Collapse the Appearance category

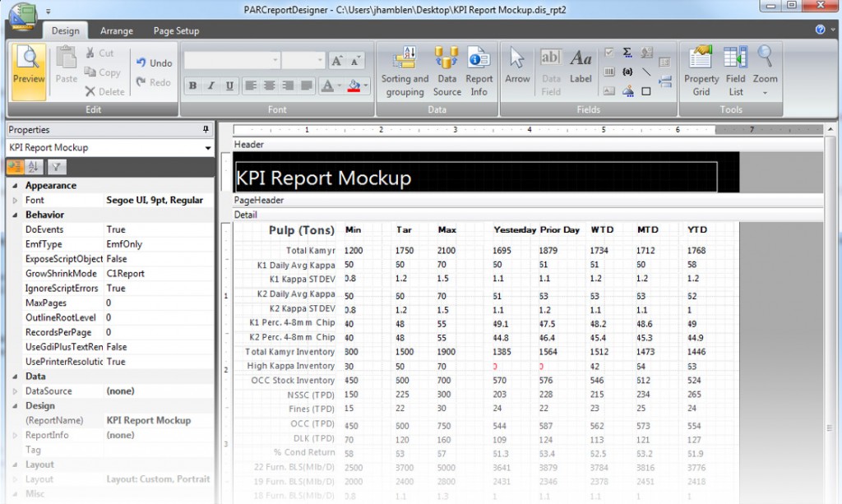15,186
